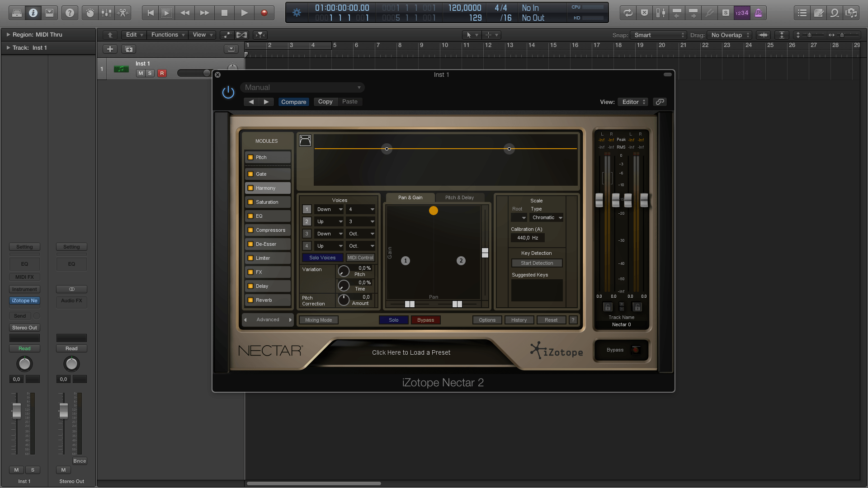The image size is (868, 488).
Task: Click the Inst 1 channel volume fader
Action: pyautogui.click(x=17, y=411)
